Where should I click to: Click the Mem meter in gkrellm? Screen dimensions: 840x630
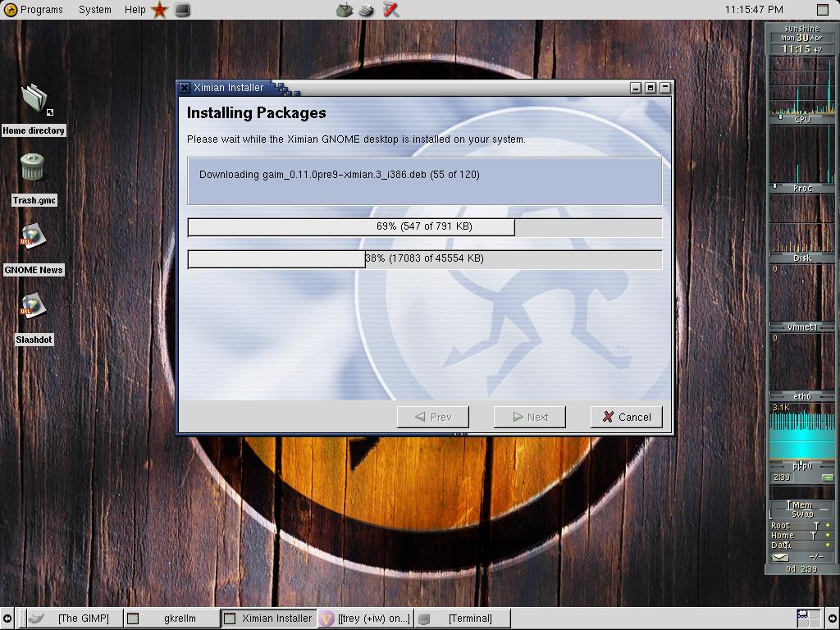802,504
